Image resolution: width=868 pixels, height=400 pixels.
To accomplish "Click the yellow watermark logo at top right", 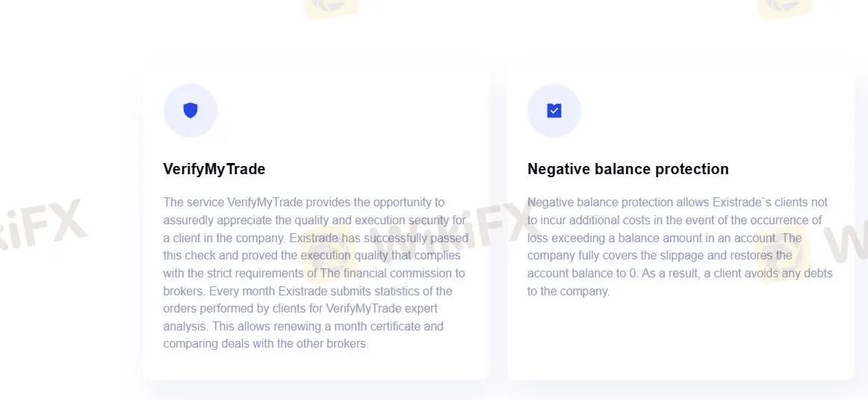I will 784,7.
